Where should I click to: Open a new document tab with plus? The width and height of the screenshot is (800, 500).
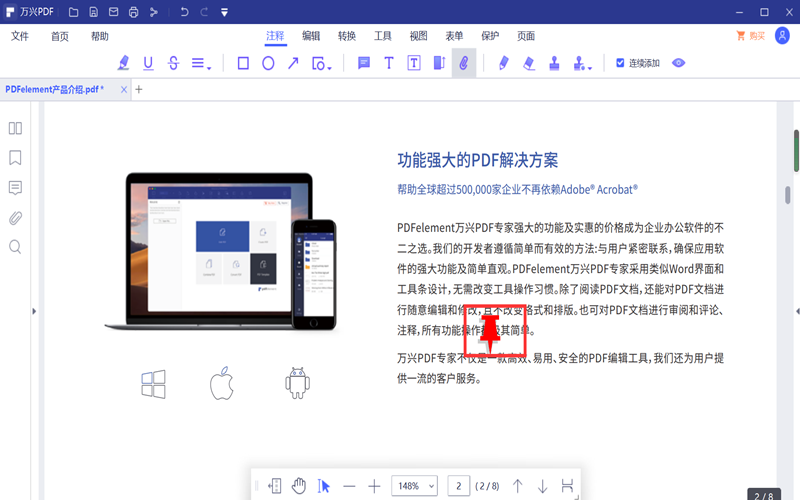pos(139,89)
